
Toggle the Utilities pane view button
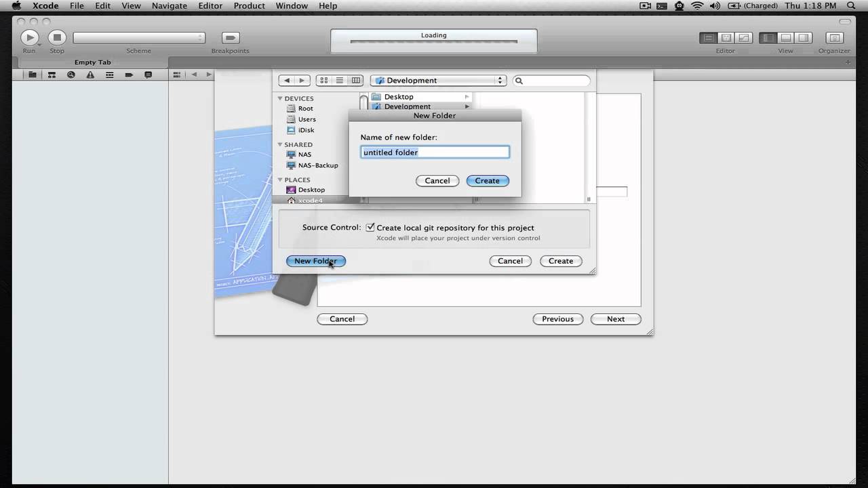(x=804, y=38)
